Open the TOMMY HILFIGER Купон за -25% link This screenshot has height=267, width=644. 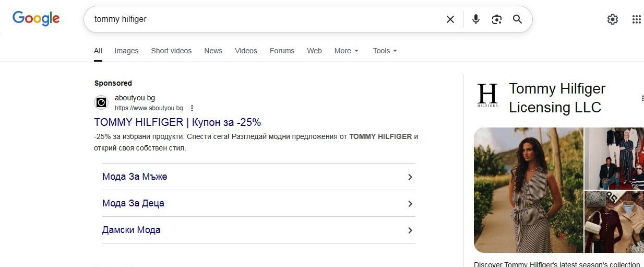coord(177,122)
